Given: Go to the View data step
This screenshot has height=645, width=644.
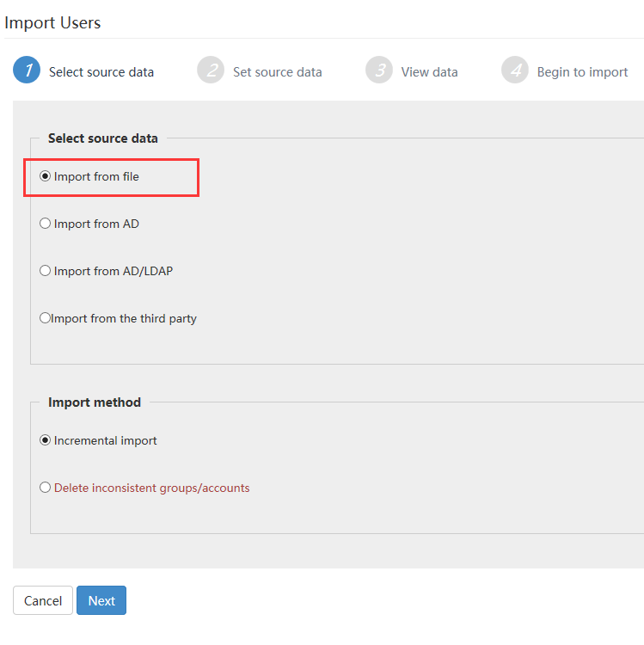Looking at the screenshot, I should [429, 72].
